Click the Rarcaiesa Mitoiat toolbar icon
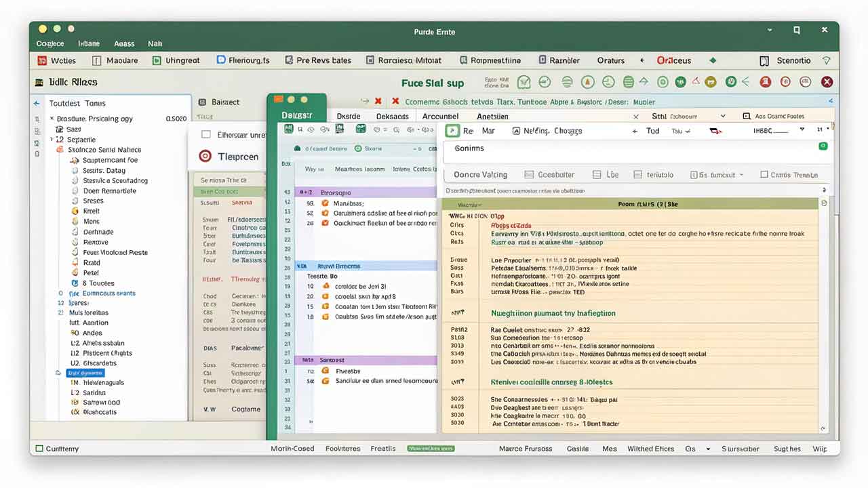 (370, 60)
